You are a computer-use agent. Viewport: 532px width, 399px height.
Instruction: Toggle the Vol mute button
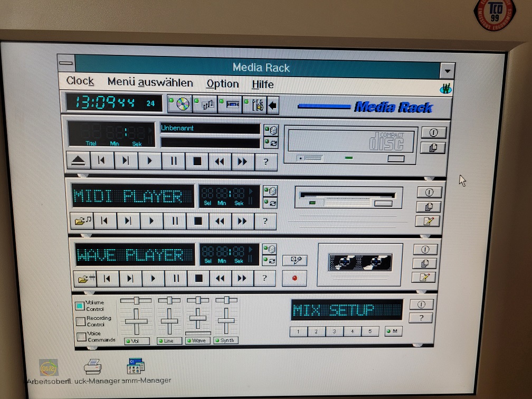pyautogui.click(x=137, y=341)
